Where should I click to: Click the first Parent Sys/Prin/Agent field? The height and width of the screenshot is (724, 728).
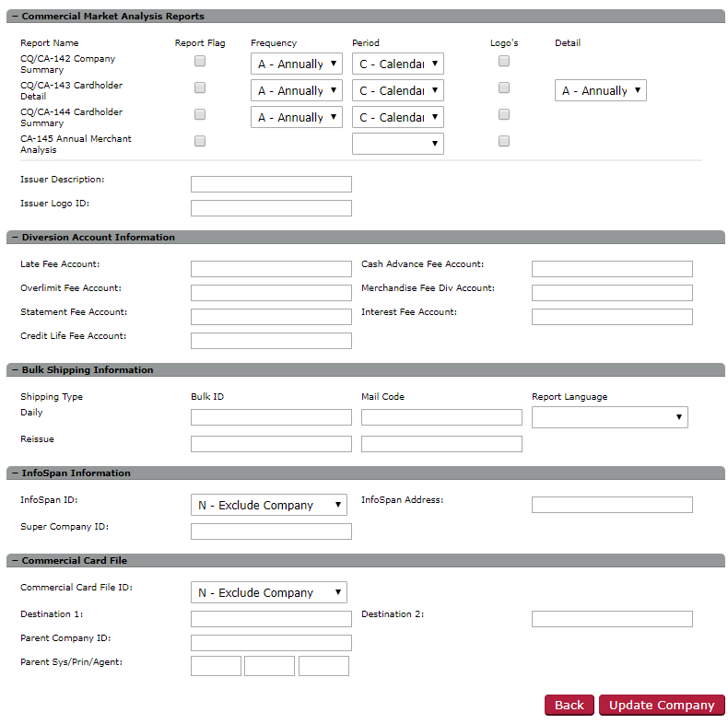(216, 666)
